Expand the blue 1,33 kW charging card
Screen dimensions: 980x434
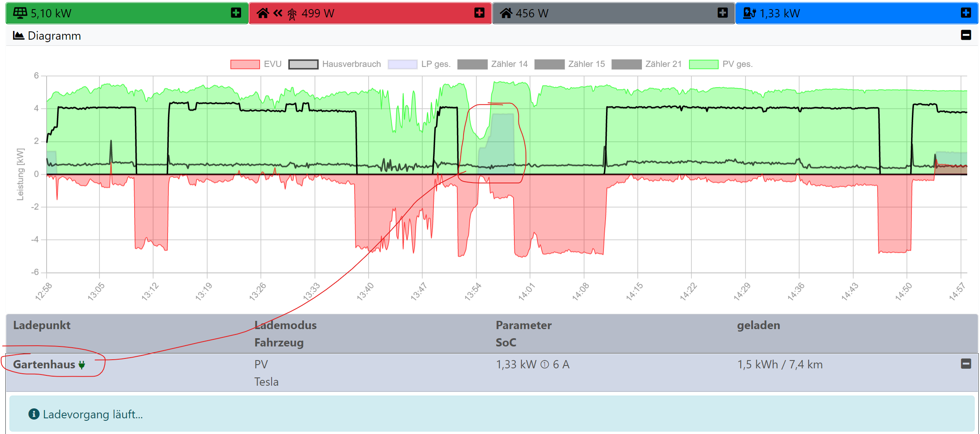point(966,13)
